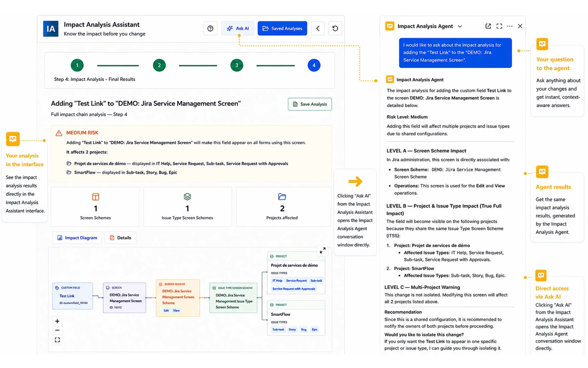Select the Issue Type Screen Scheme node

pos(233,298)
